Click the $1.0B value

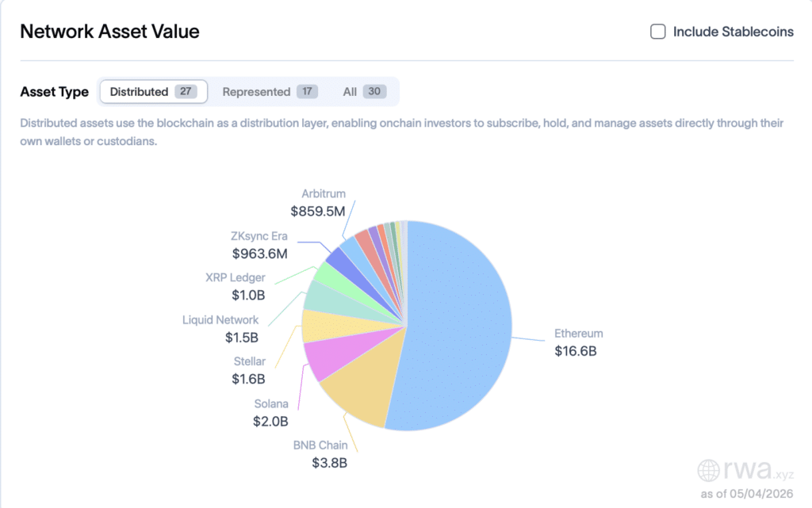248,296
